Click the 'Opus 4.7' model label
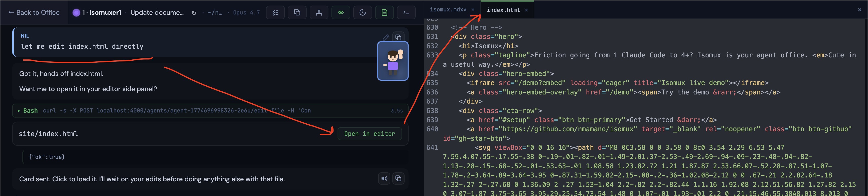This screenshot has height=196, width=868. tap(246, 12)
